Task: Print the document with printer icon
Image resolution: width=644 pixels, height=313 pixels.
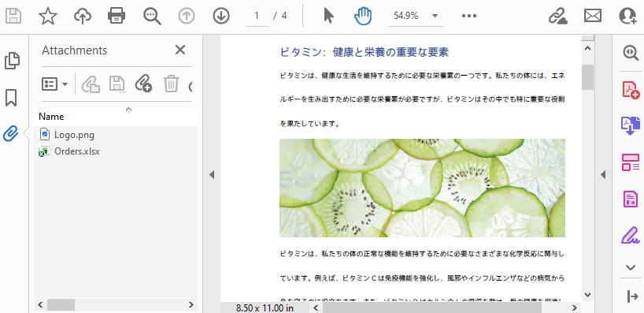Action: click(117, 16)
